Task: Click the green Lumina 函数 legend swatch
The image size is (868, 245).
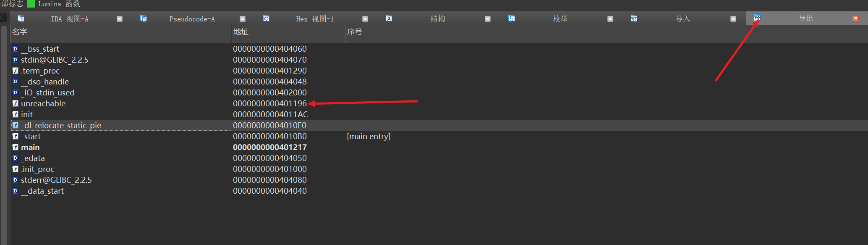Action: (x=31, y=4)
